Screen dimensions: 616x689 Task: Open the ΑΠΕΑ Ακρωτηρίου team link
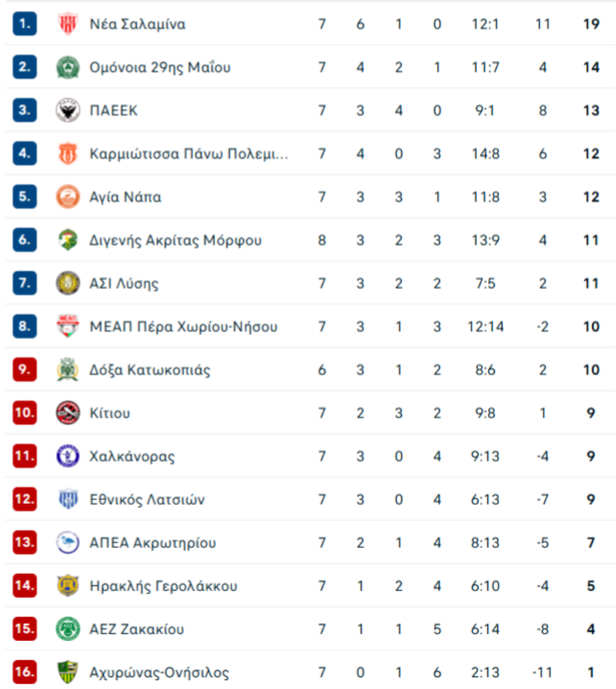click(153, 542)
